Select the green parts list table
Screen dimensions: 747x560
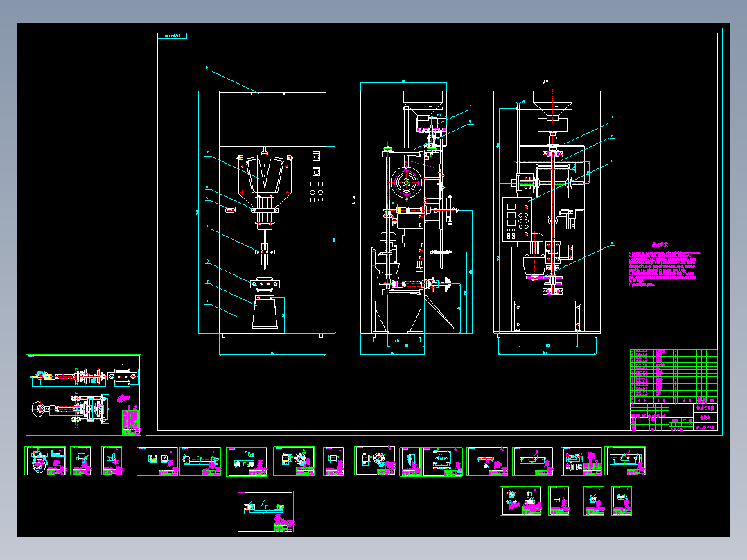coord(674,376)
